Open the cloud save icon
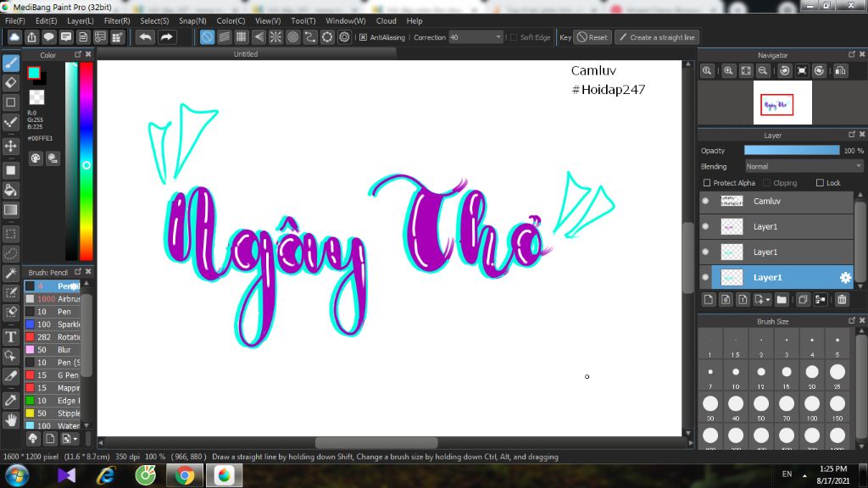This screenshot has width=868, height=488. (x=14, y=37)
